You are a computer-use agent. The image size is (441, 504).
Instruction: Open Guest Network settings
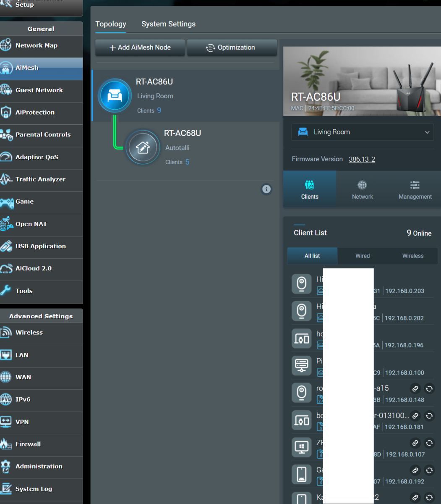41,90
